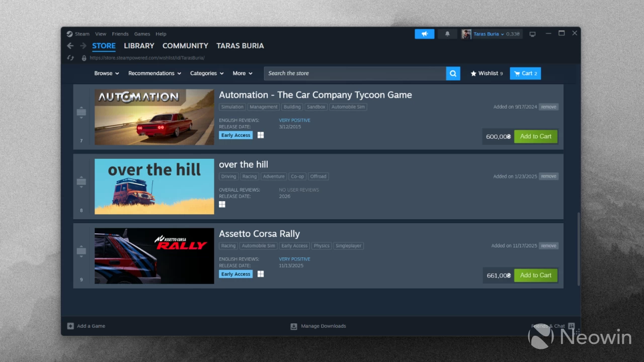Open notifications bell

[x=447, y=34]
